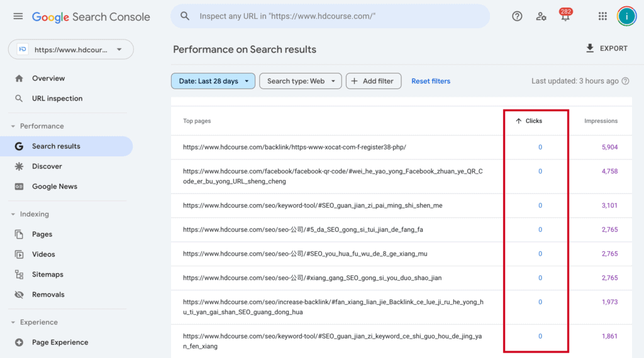Image resolution: width=644 pixels, height=358 pixels.
Task: Click the Removals crossed-eye icon
Action: [x=19, y=295]
